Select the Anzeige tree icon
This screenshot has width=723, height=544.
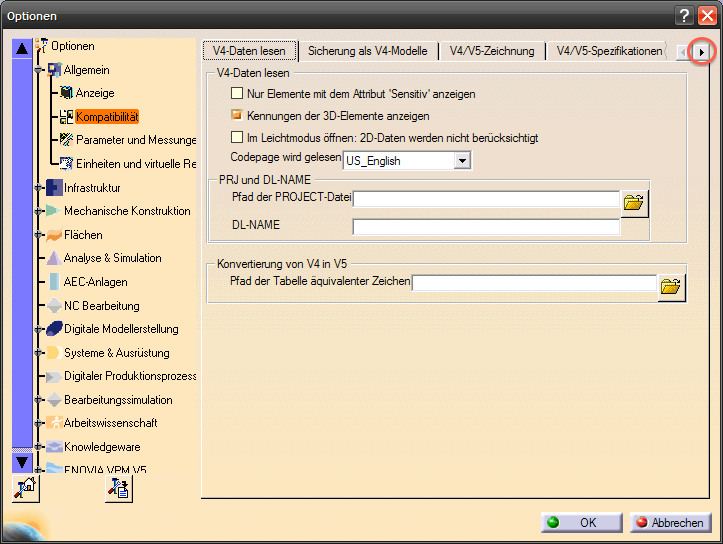coord(67,93)
